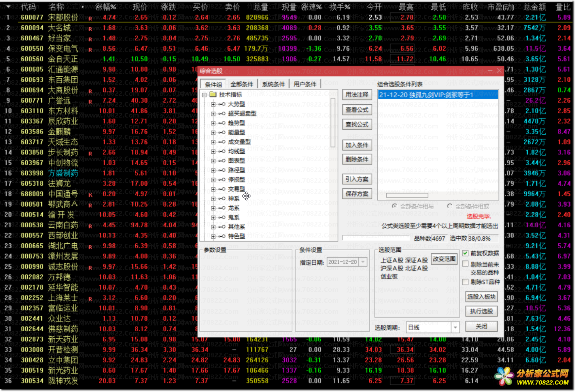Collapse the 技术指标 root node
The image size is (576, 392).
(x=204, y=95)
